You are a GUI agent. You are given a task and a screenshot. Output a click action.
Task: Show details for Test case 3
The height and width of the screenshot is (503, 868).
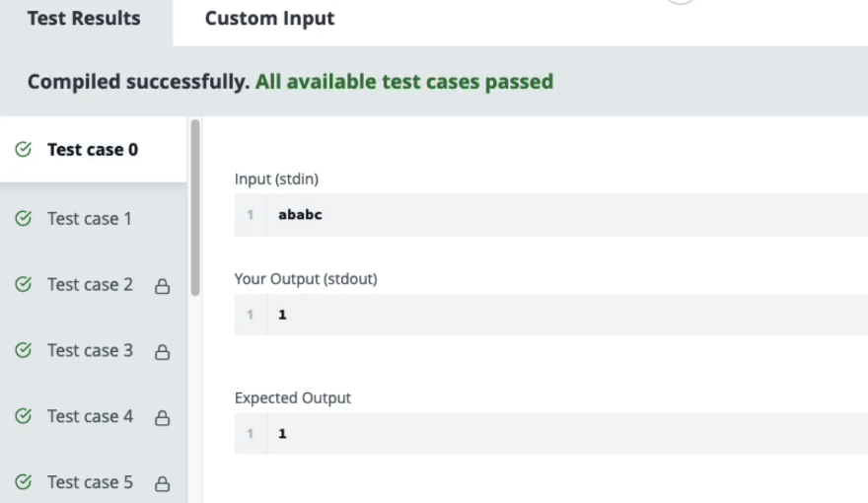tap(94, 350)
